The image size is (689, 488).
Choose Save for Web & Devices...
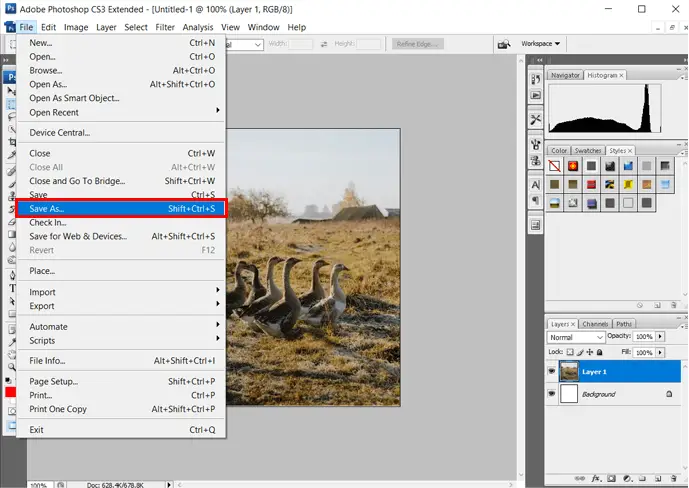(122, 236)
